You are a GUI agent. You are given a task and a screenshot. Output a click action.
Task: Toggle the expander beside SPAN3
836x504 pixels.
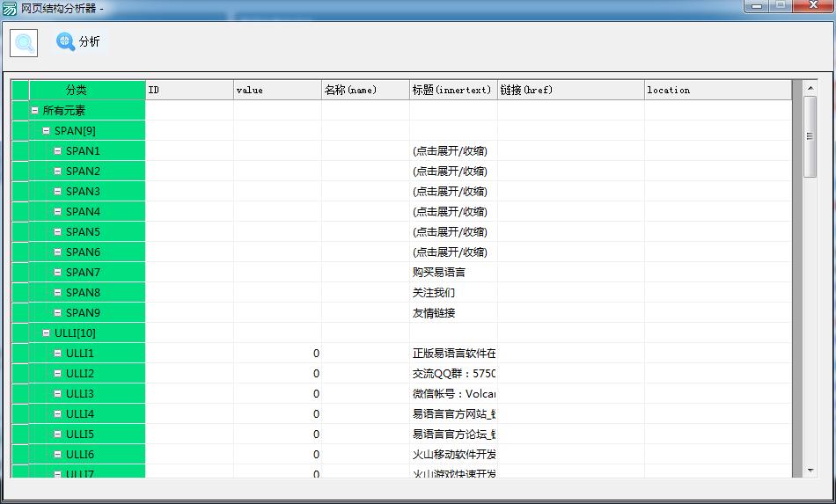tap(57, 192)
